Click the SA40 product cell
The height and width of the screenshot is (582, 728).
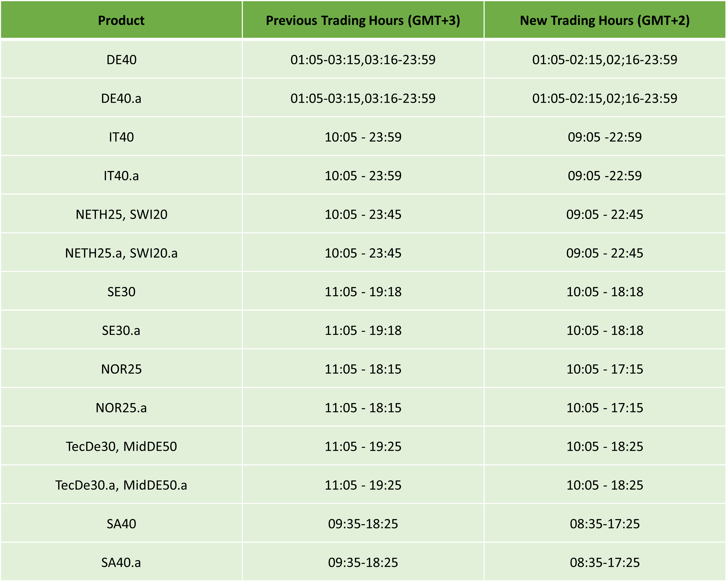121,524
